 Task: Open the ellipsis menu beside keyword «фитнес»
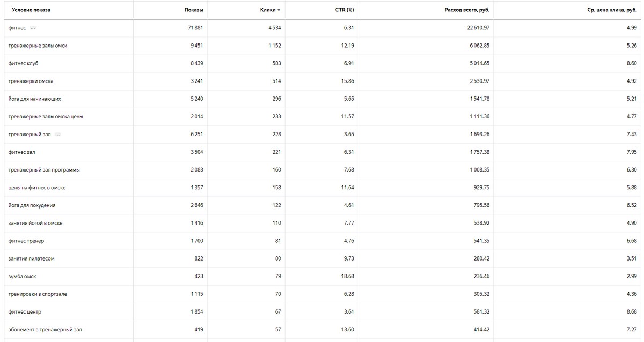pyautogui.click(x=33, y=28)
